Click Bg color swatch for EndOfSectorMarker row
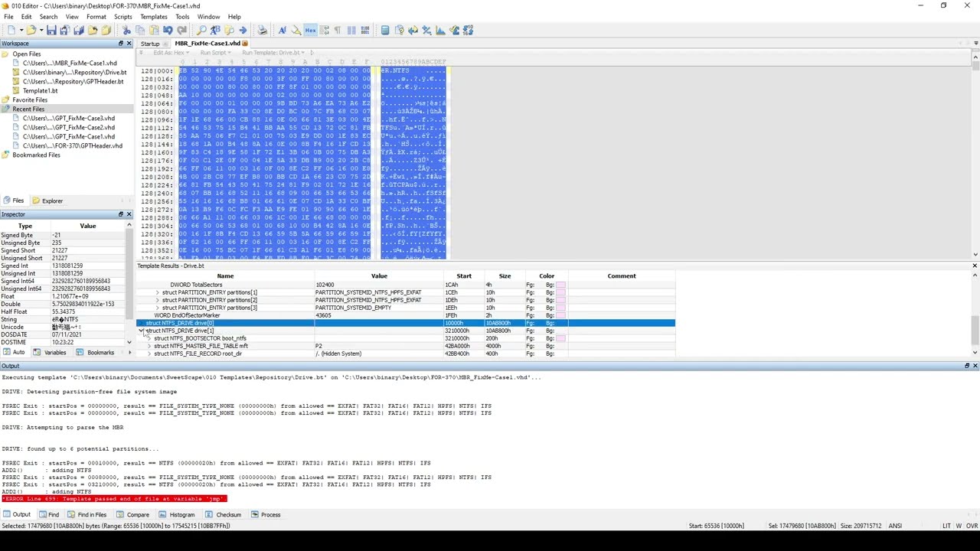This screenshot has width=980, height=551. pos(560,315)
